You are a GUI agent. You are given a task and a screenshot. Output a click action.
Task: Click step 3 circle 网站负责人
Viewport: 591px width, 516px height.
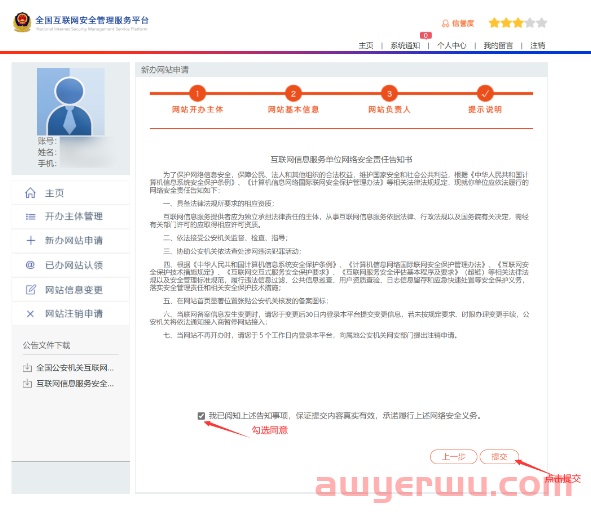[389, 93]
